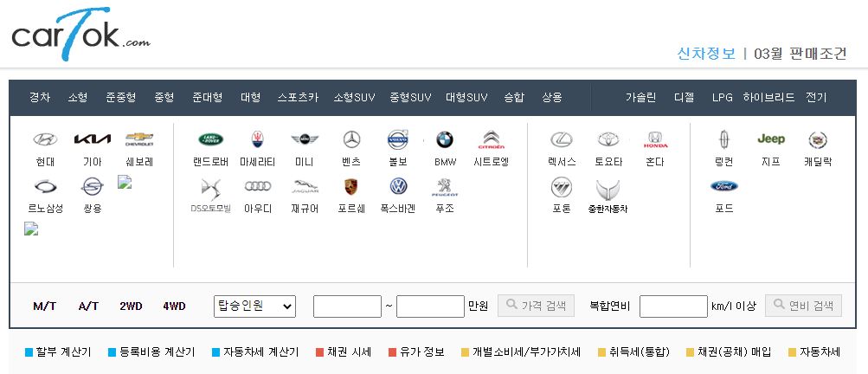The width and height of the screenshot is (868, 374).
Task: Select the DS Automobiles (DS오토모빌) logo
Action: [x=211, y=189]
